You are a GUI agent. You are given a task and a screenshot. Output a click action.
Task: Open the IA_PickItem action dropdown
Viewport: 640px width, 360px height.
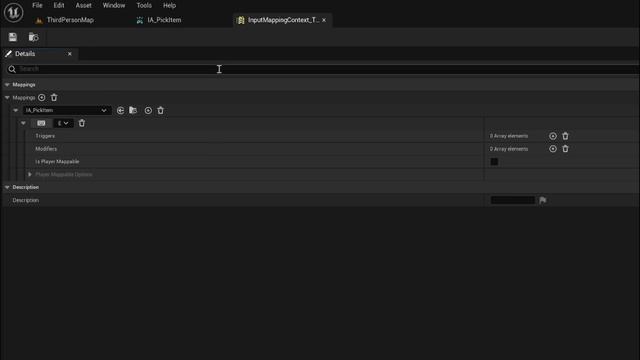coord(66,110)
